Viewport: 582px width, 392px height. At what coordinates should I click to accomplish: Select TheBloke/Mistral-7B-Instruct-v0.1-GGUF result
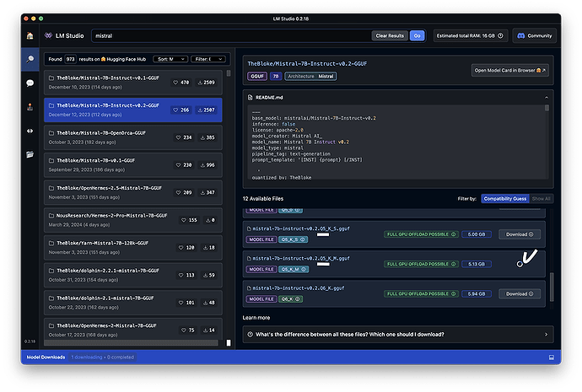pos(133,83)
